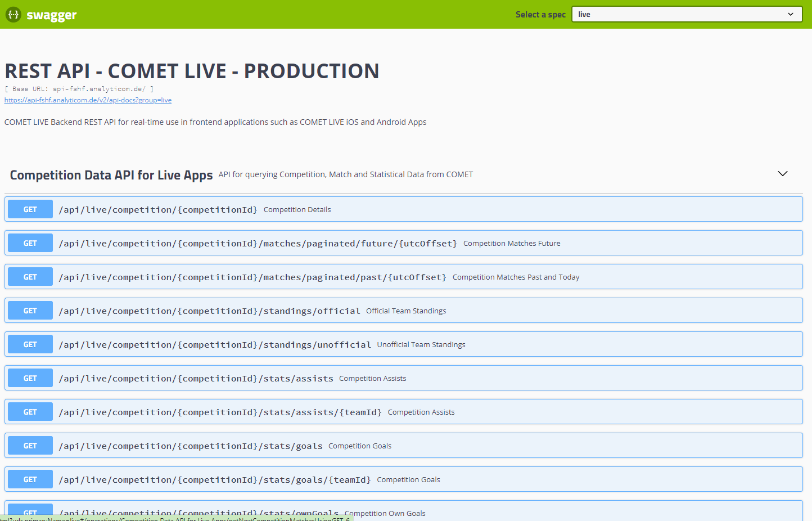The height and width of the screenshot is (521, 812).
Task: Click the /matches/paginated/future/{utcOffset} path text
Action: coord(258,243)
